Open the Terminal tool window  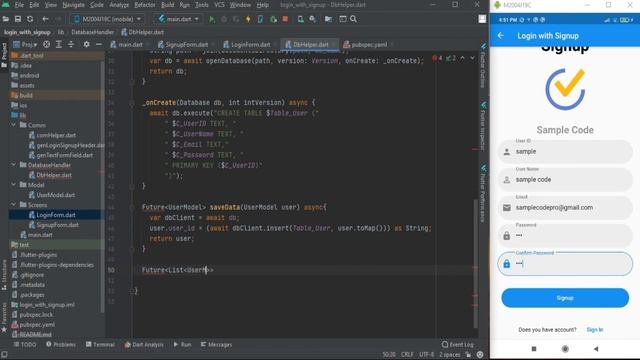[x=100, y=344]
